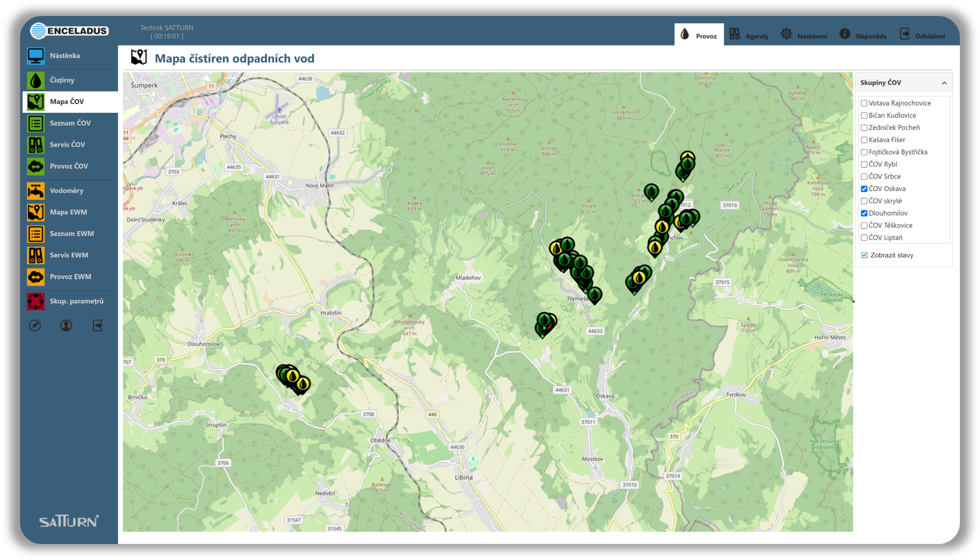The height and width of the screenshot is (560, 980).
Task: Click the Vodoměry faucet icon
Action: pos(36,191)
